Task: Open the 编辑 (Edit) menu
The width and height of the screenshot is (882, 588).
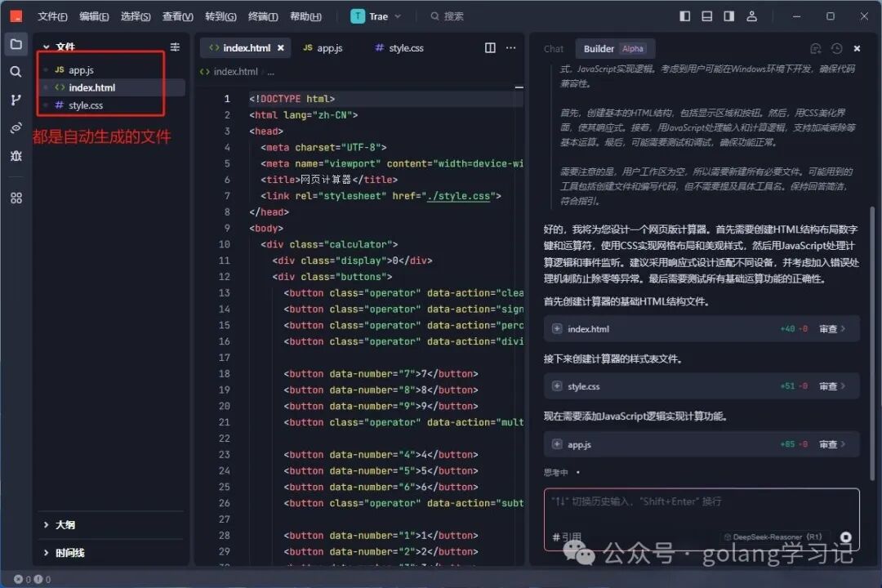Action: point(94,16)
